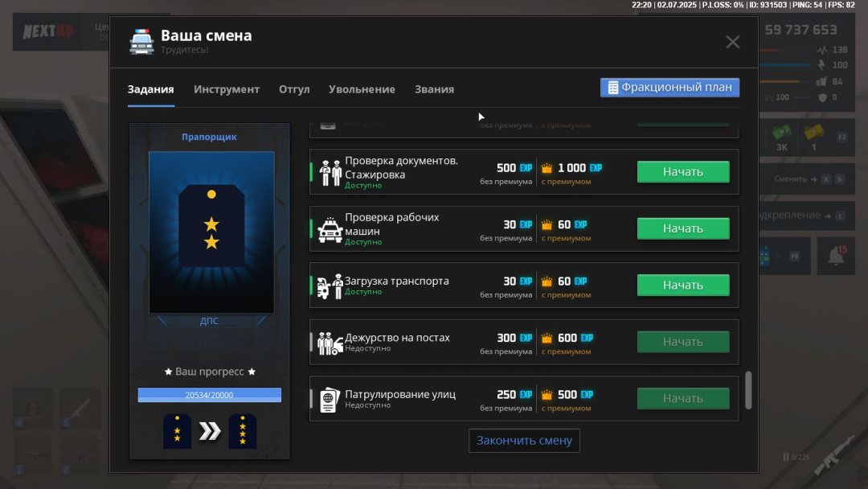This screenshot has width=868, height=489.
Task: Click the EXP badge next to 300
Action: click(526, 338)
